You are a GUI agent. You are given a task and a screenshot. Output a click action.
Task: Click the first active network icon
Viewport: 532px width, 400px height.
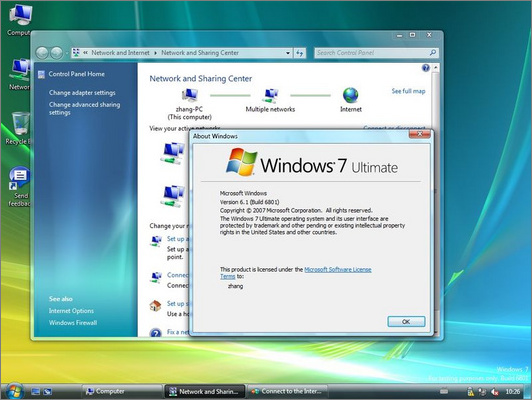click(173, 153)
